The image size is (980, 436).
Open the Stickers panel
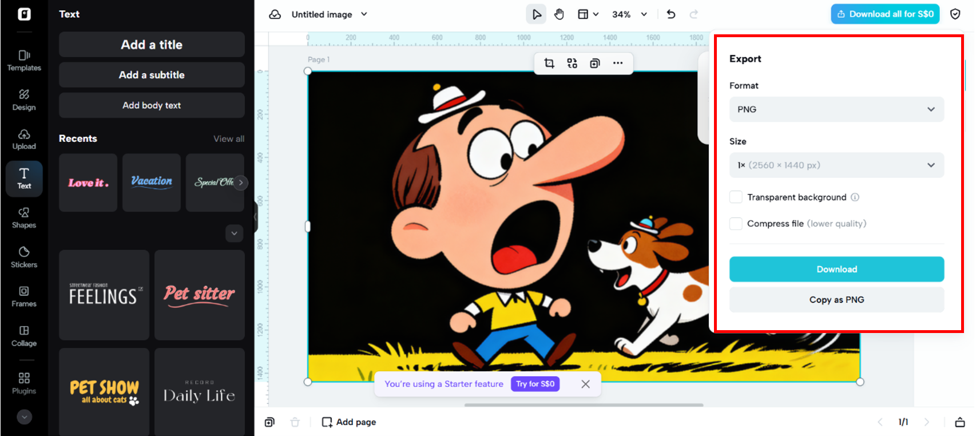pos(24,257)
